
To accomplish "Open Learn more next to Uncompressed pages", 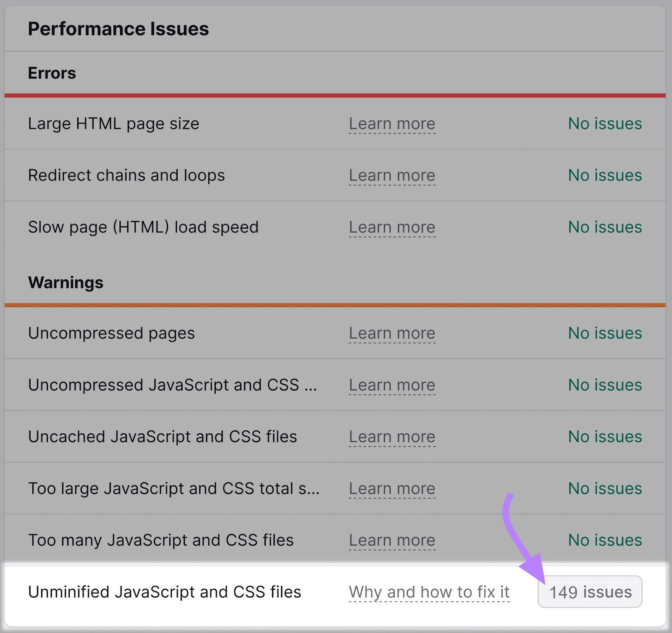I will pyautogui.click(x=392, y=333).
